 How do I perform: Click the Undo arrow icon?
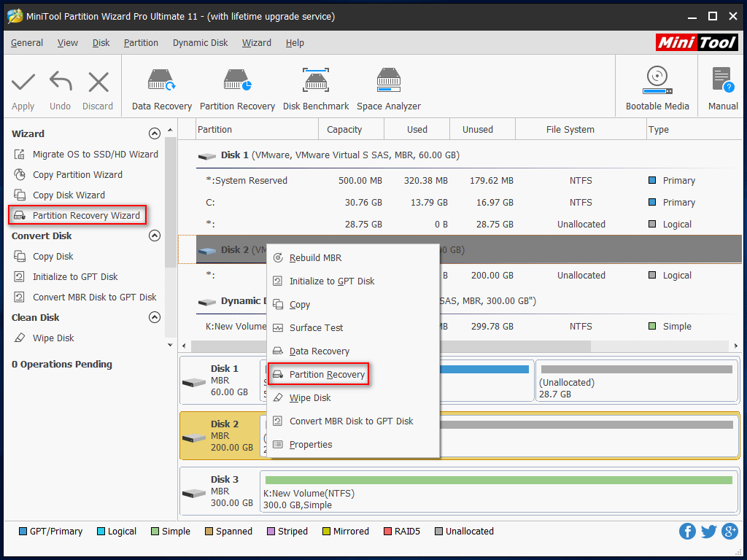(61, 82)
